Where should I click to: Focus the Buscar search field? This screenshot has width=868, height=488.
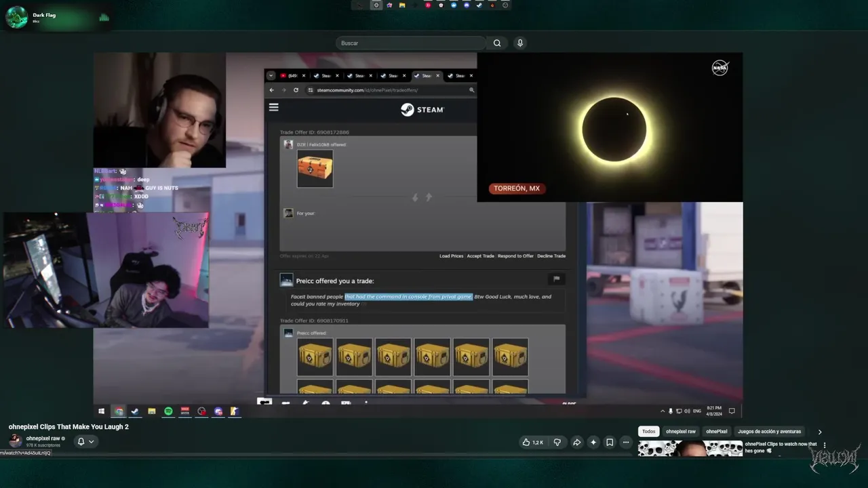pos(412,43)
